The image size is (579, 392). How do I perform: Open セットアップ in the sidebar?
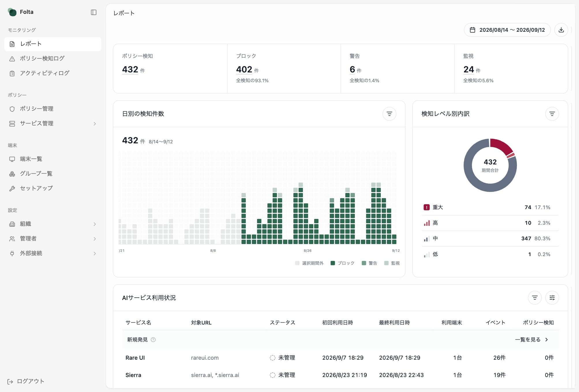tap(53, 188)
